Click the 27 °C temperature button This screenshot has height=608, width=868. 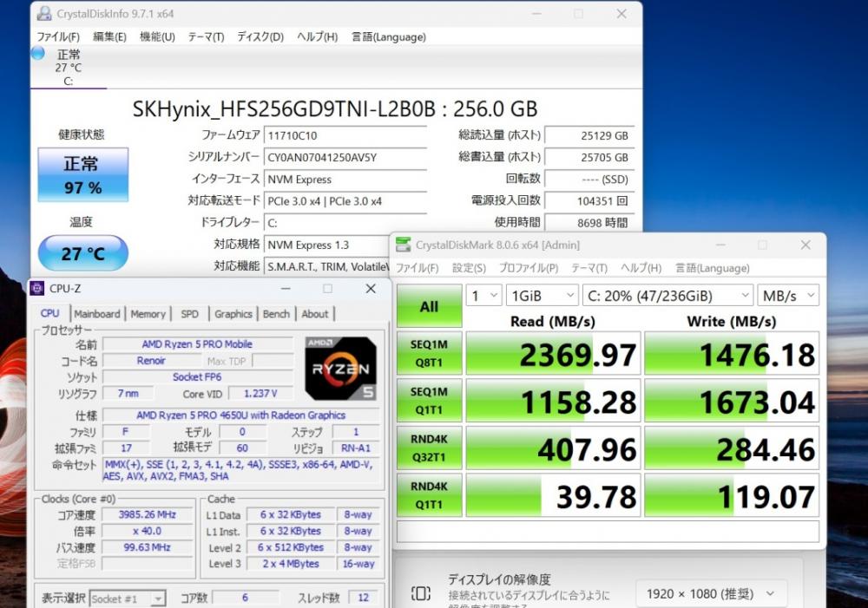coord(83,253)
